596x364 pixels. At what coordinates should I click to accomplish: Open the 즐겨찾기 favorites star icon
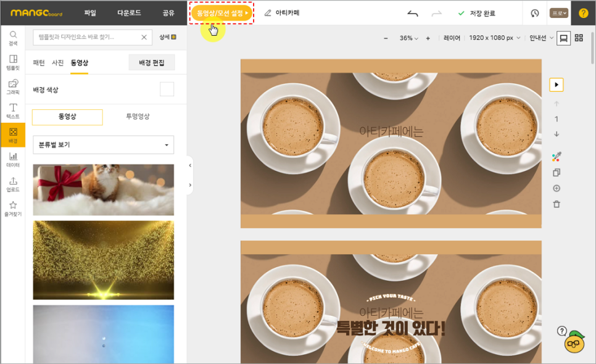pyautogui.click(x=13, y=209)
